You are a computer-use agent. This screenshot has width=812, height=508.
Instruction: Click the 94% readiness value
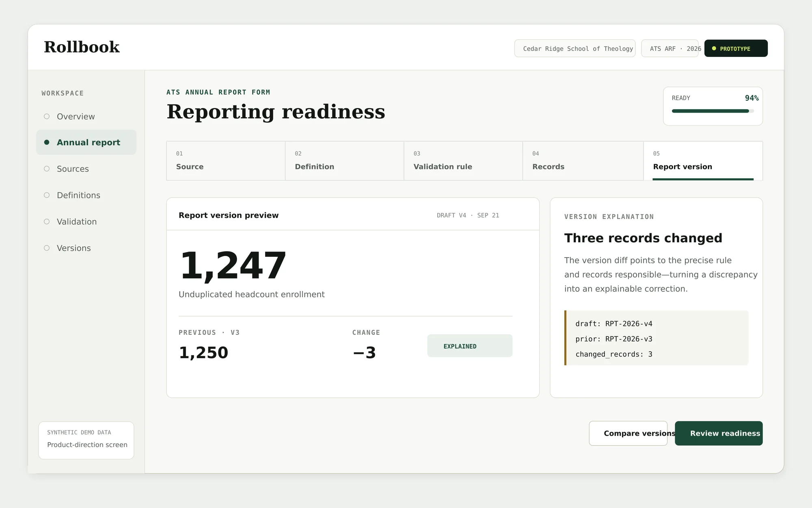(752, 98)
